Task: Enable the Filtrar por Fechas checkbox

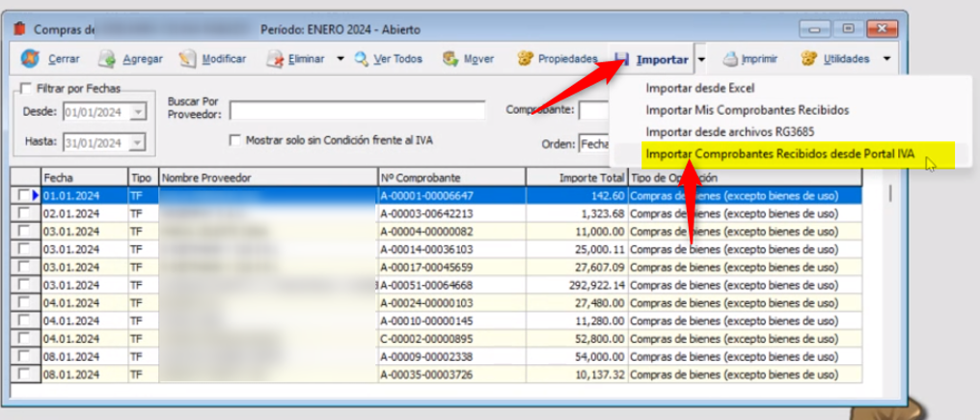Action: click(26, 89)
